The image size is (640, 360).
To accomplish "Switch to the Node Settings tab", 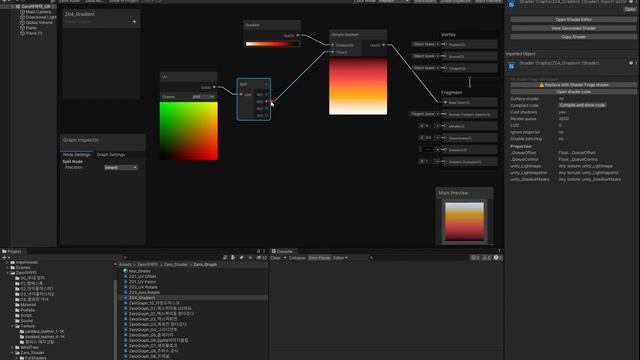I will [x=76, y=155].
